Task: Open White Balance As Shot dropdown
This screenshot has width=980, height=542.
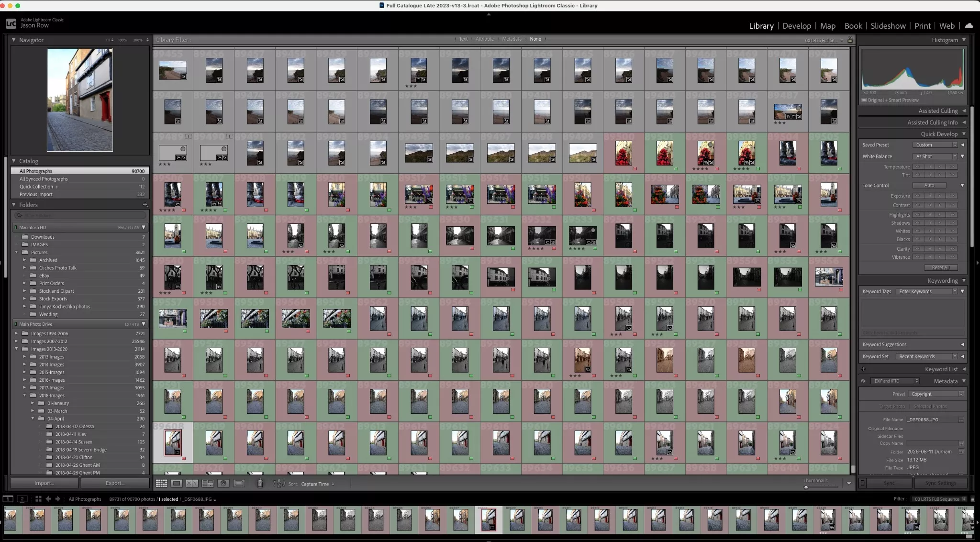Action: (935, 156)
